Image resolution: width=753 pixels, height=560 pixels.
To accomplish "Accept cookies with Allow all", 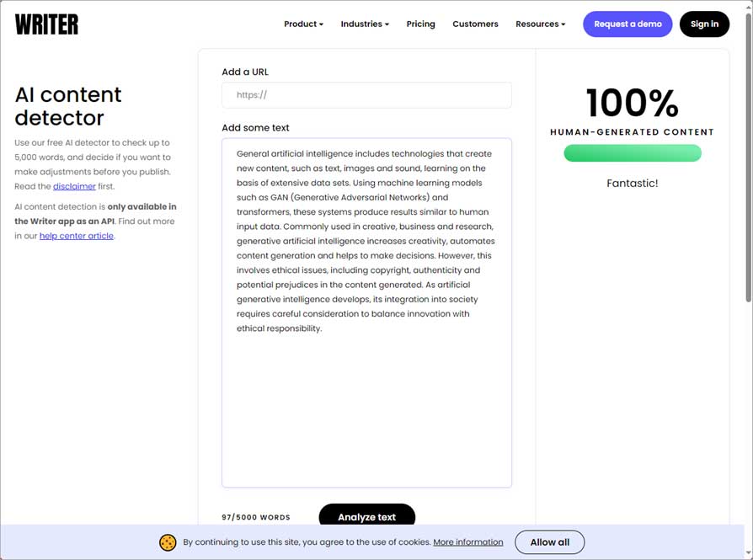I will (549, 542).
